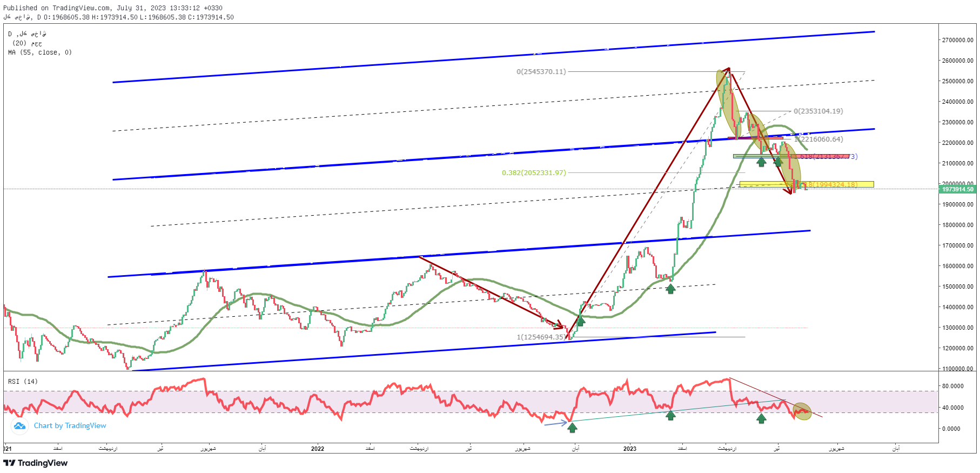The width and height of the screenshot is (980, 473).
Task: Click the olive ellipse on the RSI line
Action: [x=802, y=412]
